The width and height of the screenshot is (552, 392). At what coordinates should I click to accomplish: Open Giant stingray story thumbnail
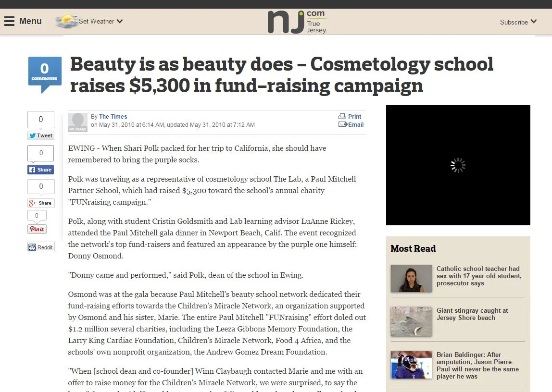pos(411,321)
